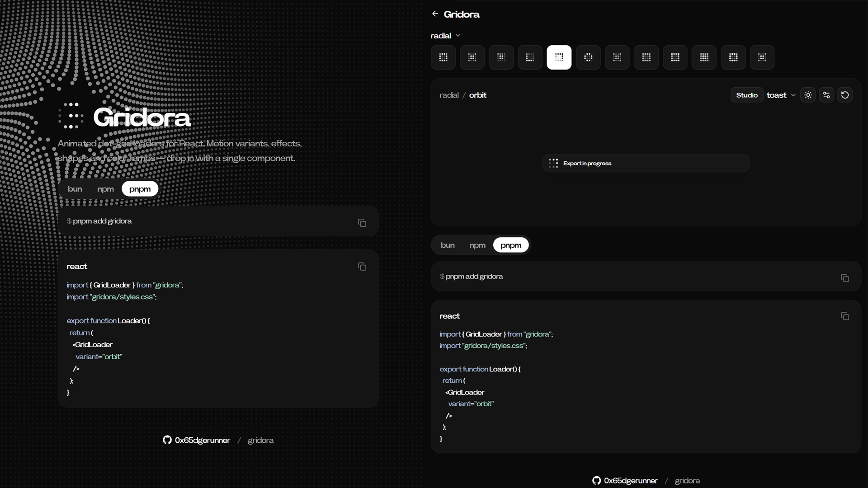Select the second loader variant tile in the row

point(472,57)
